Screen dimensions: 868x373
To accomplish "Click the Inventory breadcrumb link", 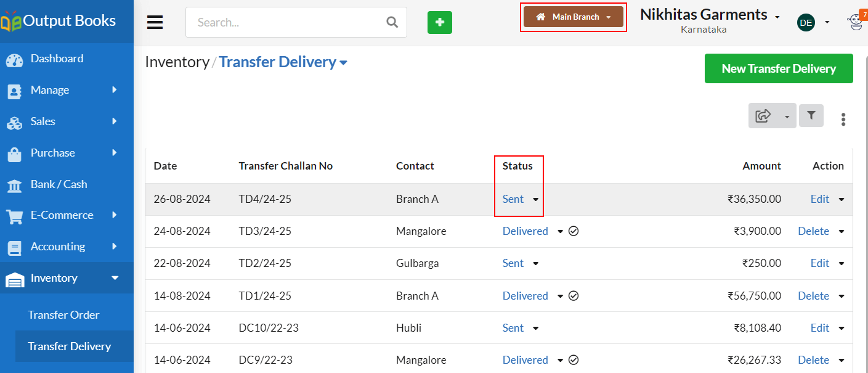I will (x=177, y=62).
